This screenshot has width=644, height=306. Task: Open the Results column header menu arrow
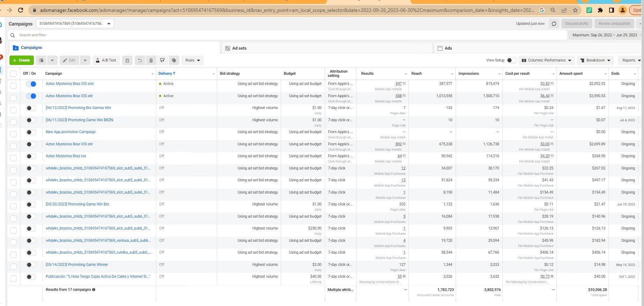(406, 74)
